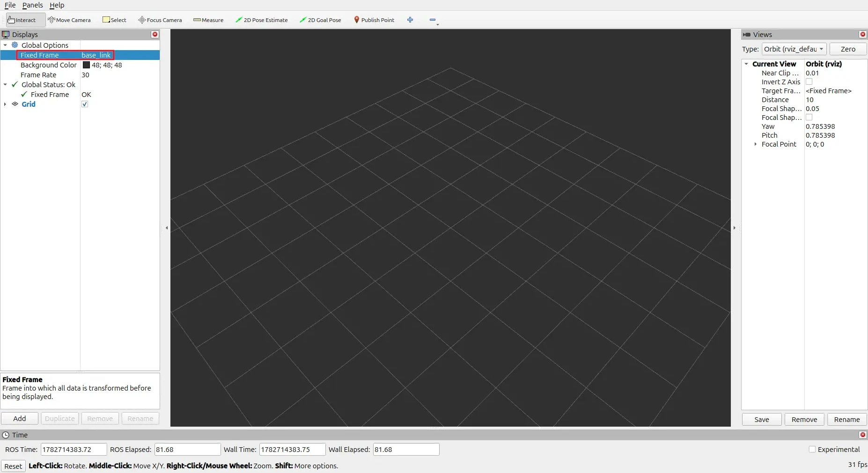Image resolution: width=868 pixels, height=473 pixels.
Task: Select the Orbit (rviz) current view value
Action: tap(824, 64)
